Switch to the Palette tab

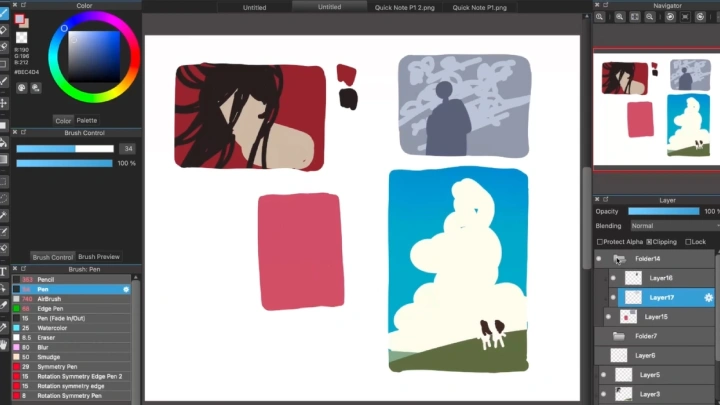[x=87, y=120]
